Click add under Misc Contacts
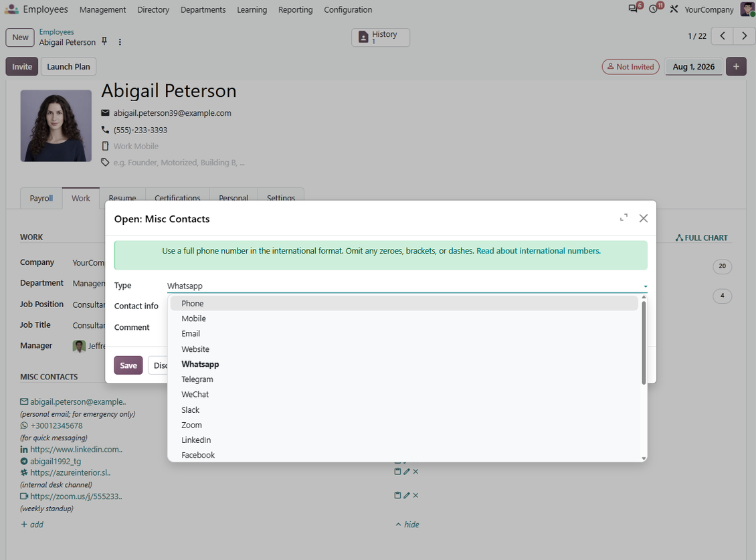 click(x=32, y=525)
